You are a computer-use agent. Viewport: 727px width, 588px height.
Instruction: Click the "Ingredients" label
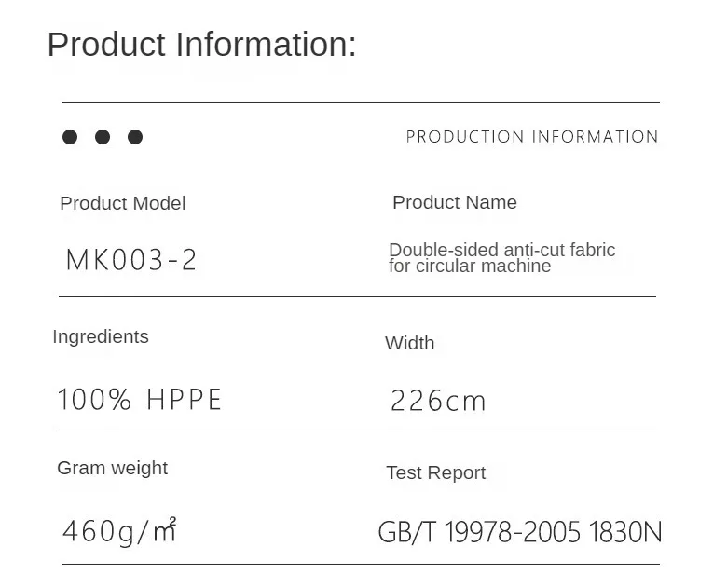click(101, 336)
